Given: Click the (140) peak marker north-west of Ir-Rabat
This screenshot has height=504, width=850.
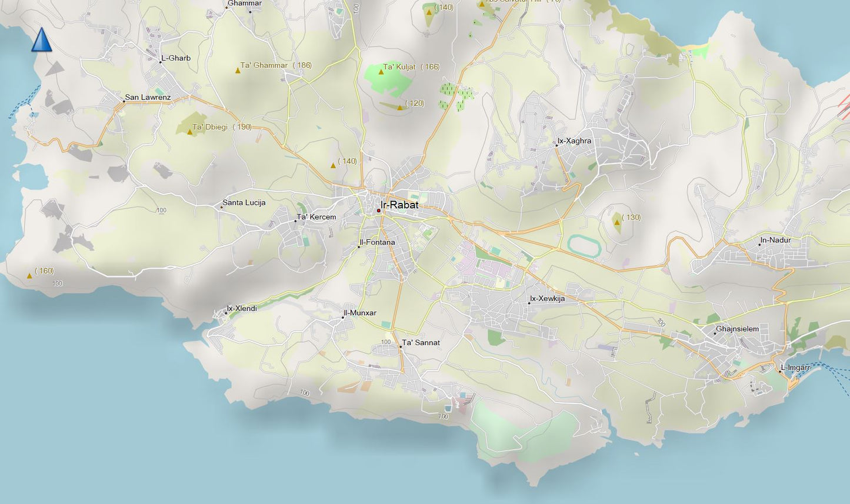Looking at the screenshot, I should pos(333,165).
